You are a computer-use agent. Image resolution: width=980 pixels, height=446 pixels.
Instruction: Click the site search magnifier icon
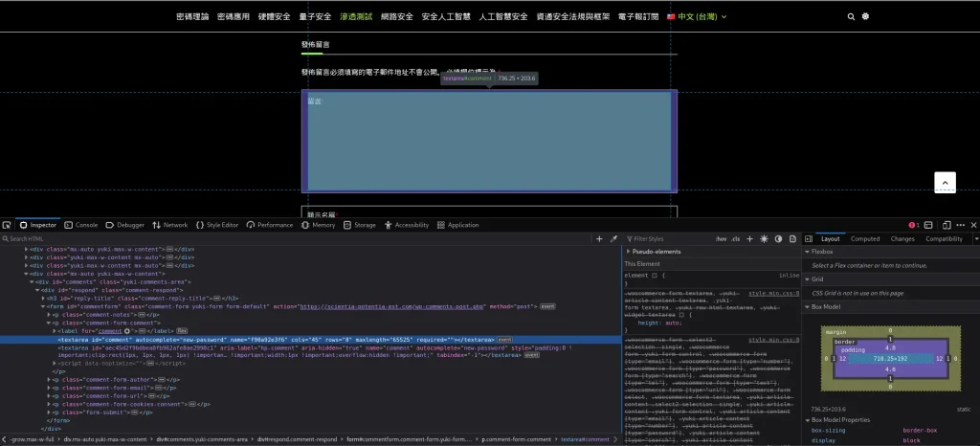(x=851, y=16)
